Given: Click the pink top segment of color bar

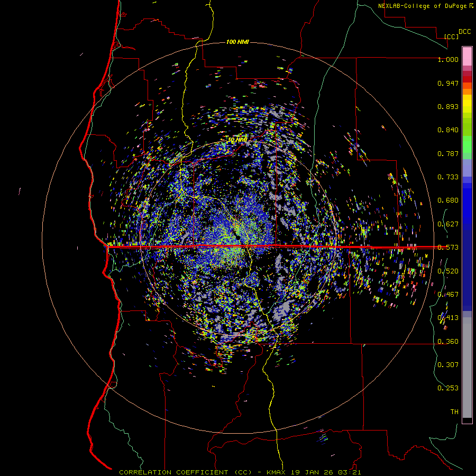Looking at the screenshot, I should (x=467, y=56).
